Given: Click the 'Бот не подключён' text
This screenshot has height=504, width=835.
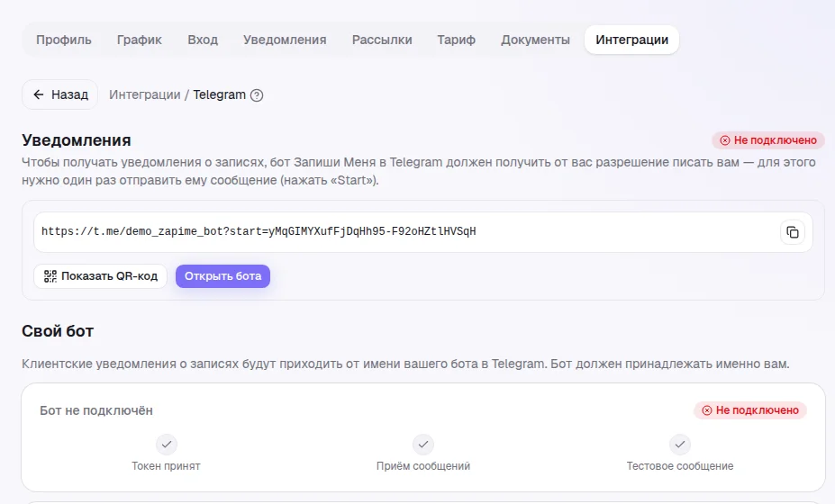Looking at the screenshot, I should [96, 411].
